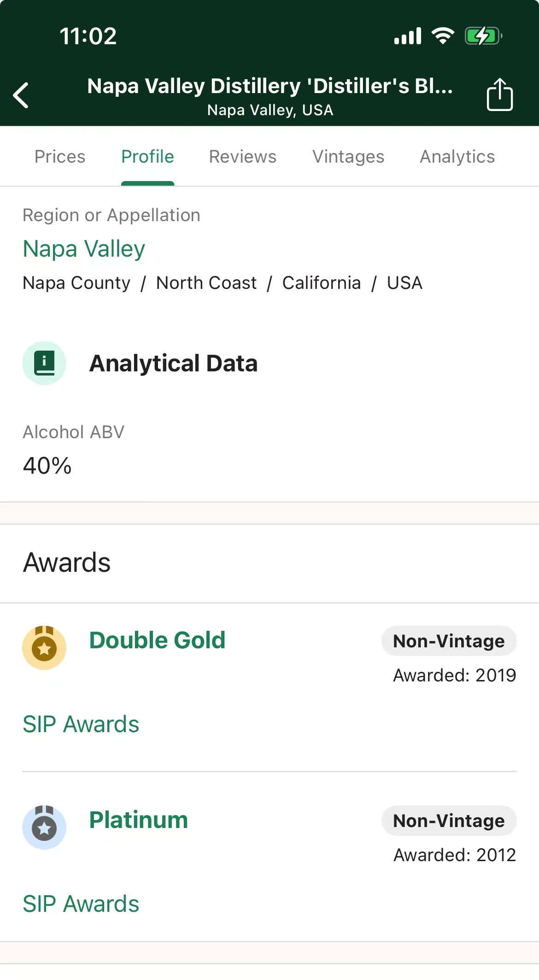The width and height of the screenshot is (539, 980).
Task: Switch to the Prices tab
Action: point(60,157)
